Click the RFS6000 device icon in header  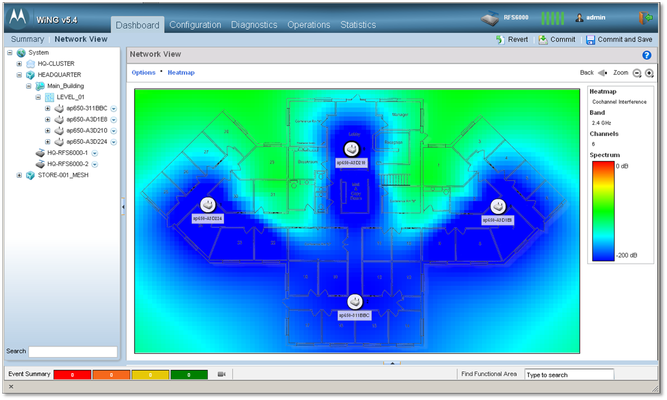(490, 18)
